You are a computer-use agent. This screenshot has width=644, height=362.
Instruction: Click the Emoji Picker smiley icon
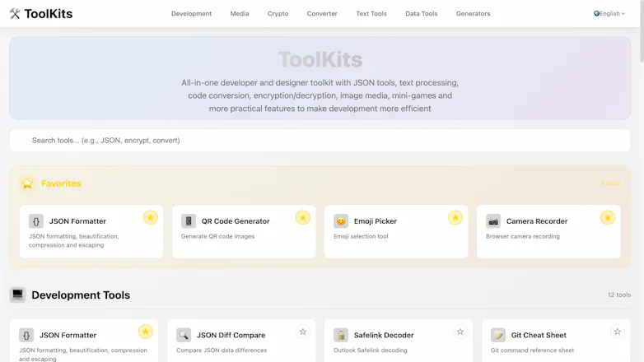341,221
